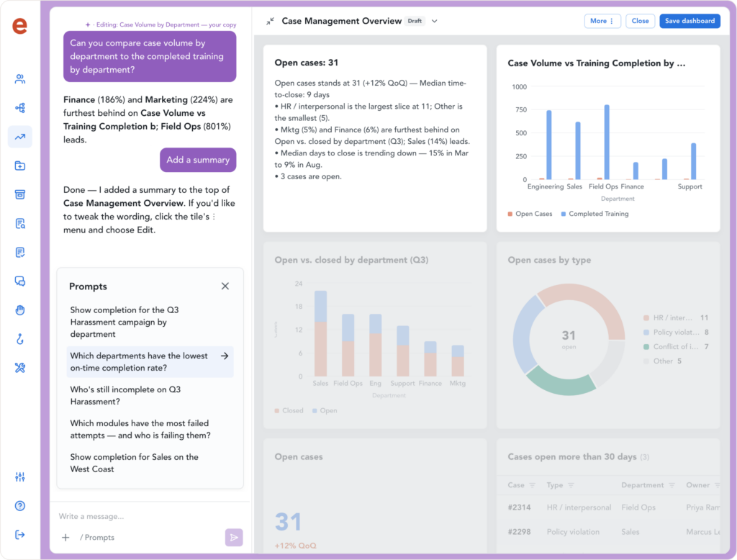The image size is (737, 560).
Task: Click the large 31 open cases number
Action: 288,522
